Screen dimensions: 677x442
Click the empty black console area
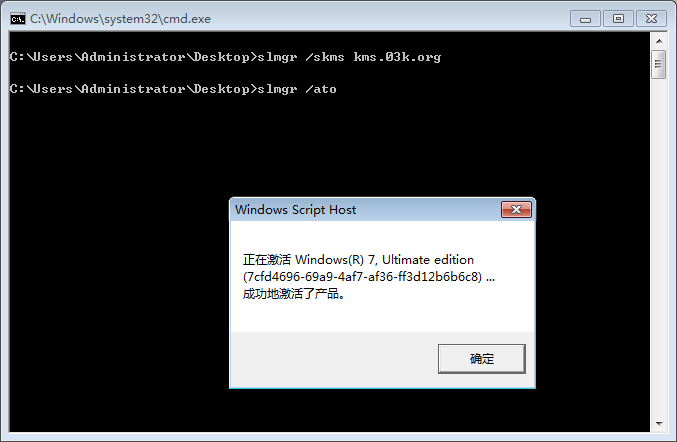pyautogui.click(x=120, y=300)
